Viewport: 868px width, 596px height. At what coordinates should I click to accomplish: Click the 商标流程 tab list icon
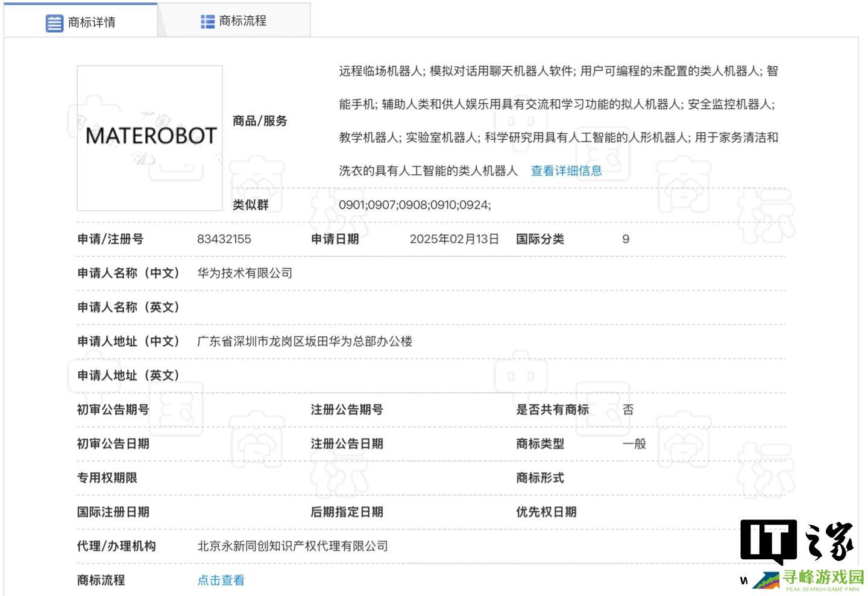(x=207, y=22)
